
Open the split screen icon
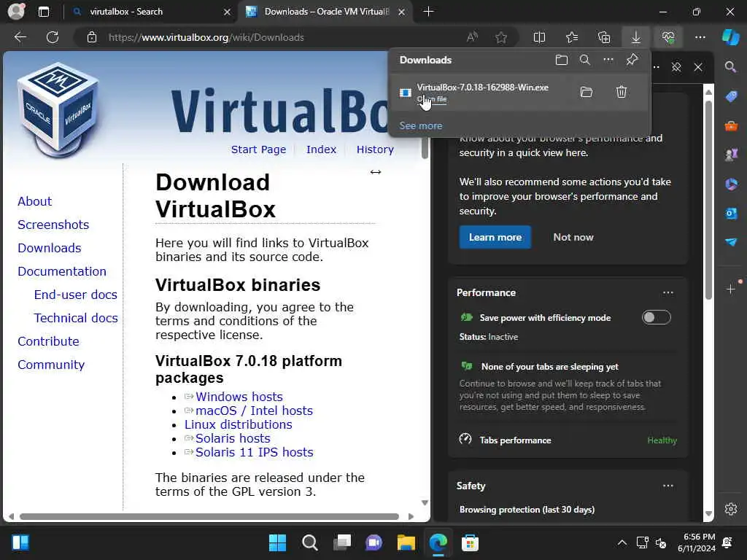coord(539,37)
